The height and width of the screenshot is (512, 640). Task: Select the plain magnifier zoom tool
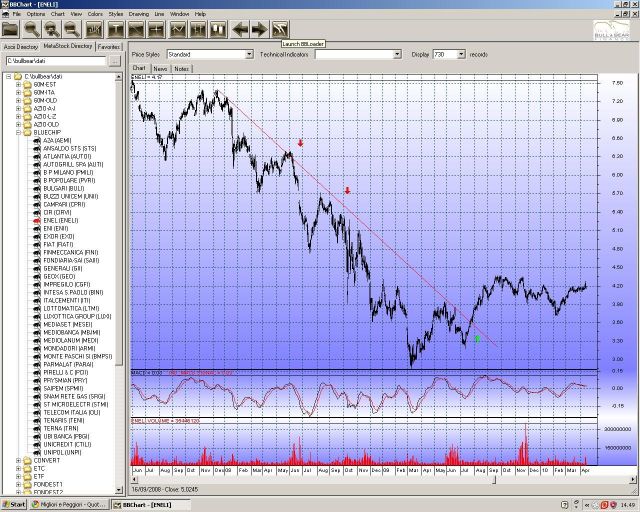click(31, 29)
